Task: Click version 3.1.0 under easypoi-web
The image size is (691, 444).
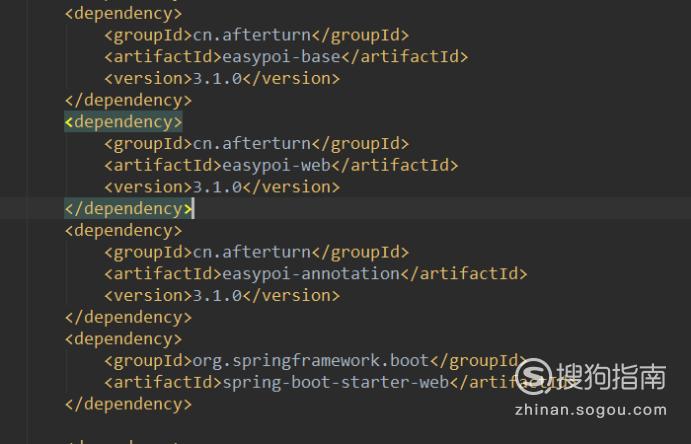Action: click(x=222, y=187)
